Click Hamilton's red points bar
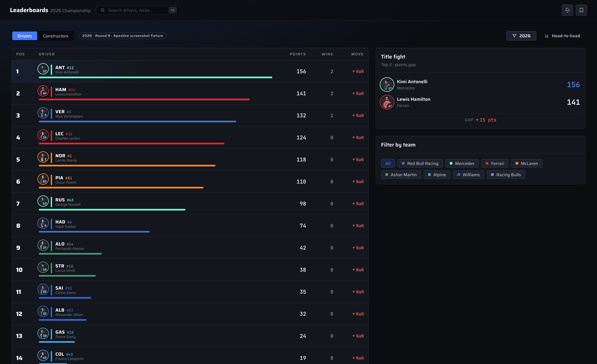This screenshot has height=364, width=597. pyautogui.click(x=144, y=100)
